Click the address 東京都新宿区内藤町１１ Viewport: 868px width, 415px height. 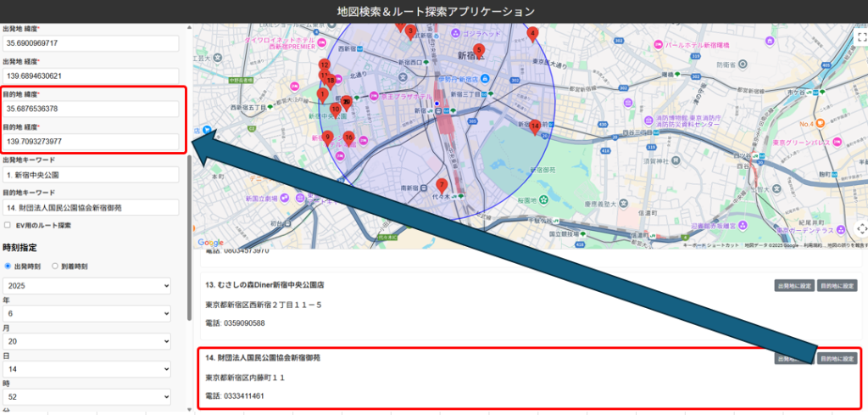(x=245, y=378)
